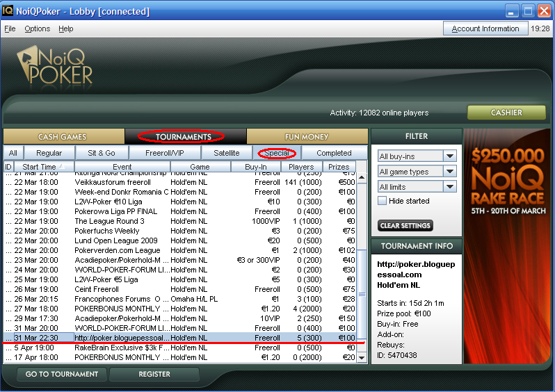The width and height of the screenshot is (555, 392).
Task: Sort by Game column header
Action: coord(200,167)
